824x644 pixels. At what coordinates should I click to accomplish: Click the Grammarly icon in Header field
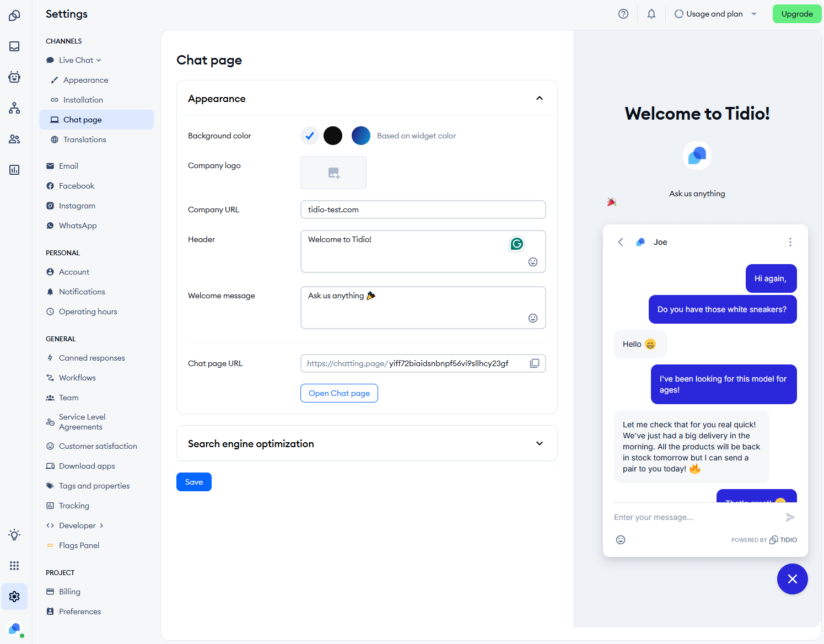point(517,244)
